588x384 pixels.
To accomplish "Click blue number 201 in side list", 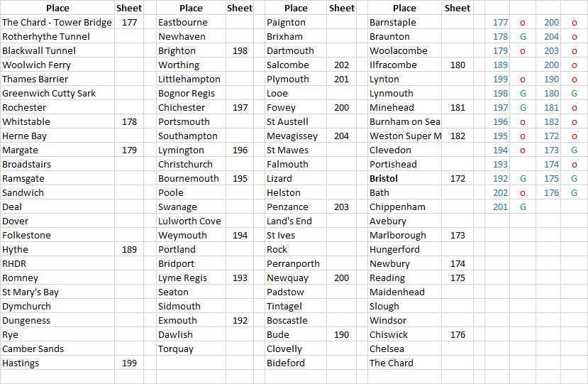I will (500, 207).
